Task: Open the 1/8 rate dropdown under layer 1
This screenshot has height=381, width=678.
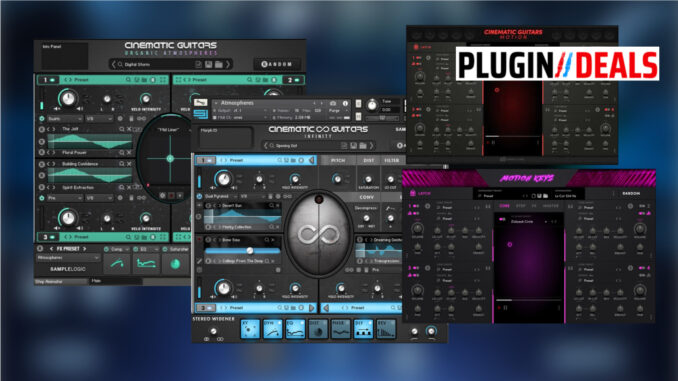Action: coord(99,118)
